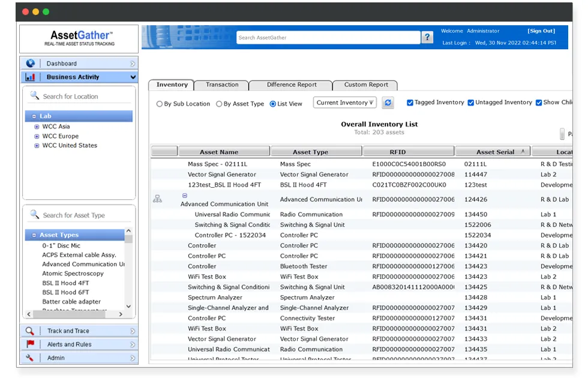
Task: Click the Asset Types horizontal scroll left arrow
Action: pyautogui.click(x=29, y=314)
